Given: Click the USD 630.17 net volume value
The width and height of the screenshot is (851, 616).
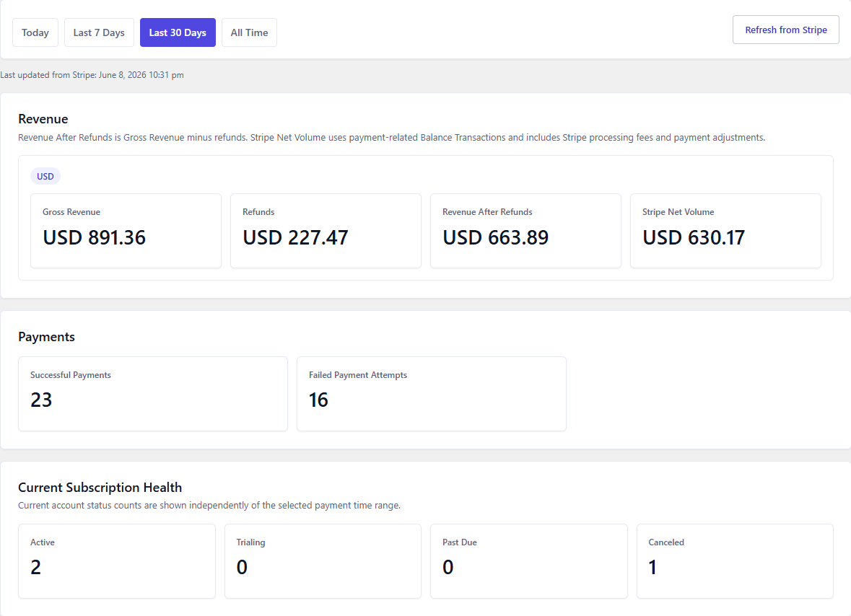Looking at the screenshot, I should [x=694, y=237].
